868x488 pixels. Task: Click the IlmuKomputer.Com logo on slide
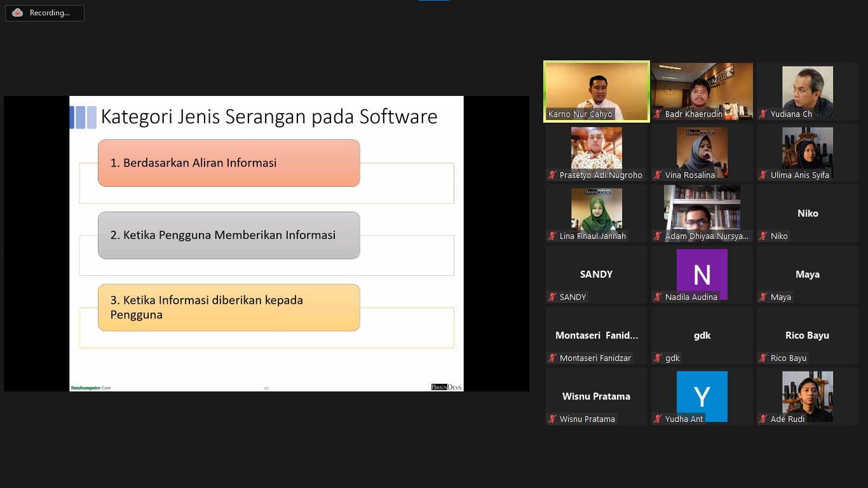tap(90, 388)
